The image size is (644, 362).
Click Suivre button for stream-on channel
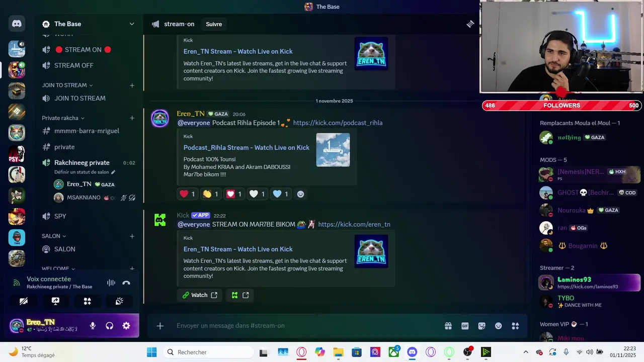pos(214,24)
